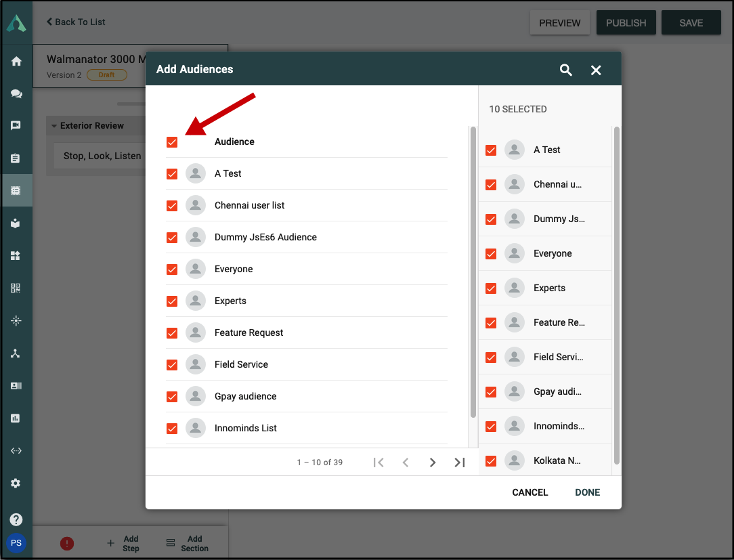Uncheck Innominds... in the selected panel
This screenshot has height=560, width=734.
[x=491, y=426]
